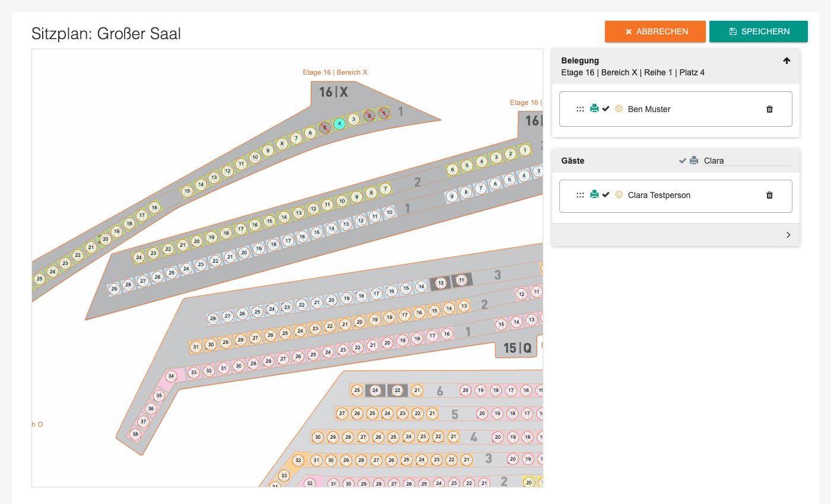Click the right chevron below the guest list
Image resolution: width=831 pixels, height=504 pixels.
788,235
